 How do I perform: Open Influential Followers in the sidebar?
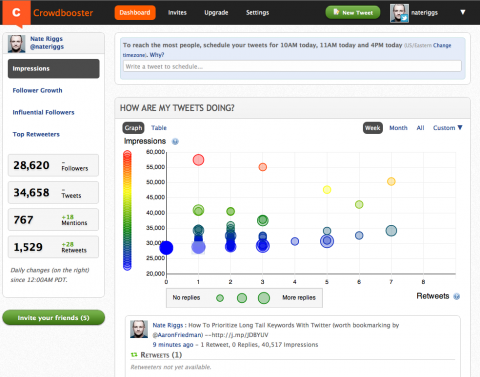pyautogui.click(x=43, y=112)
